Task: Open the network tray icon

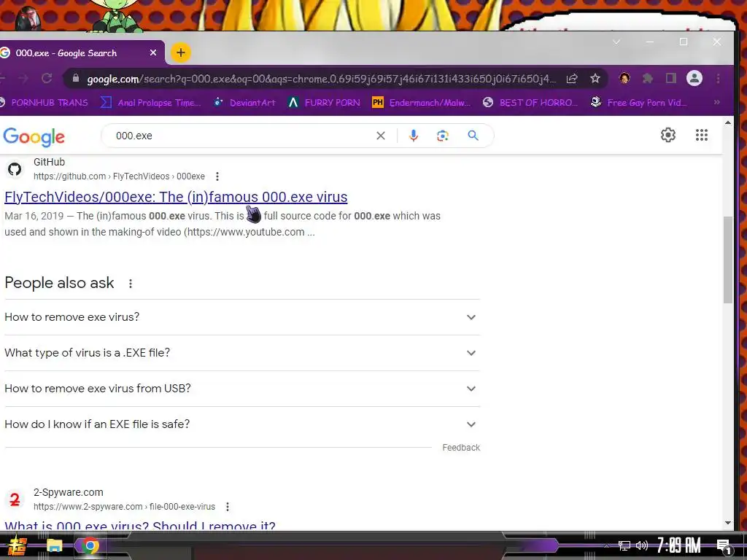Action: pos(624,545)
